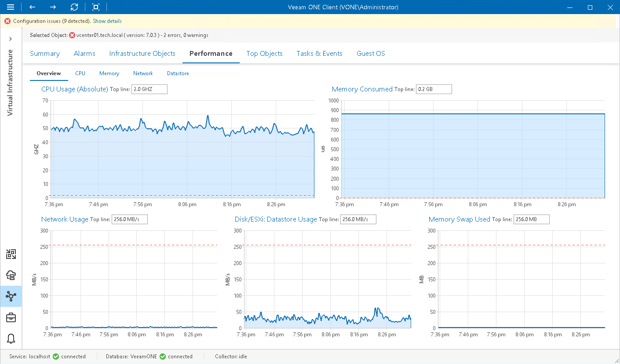
Task: Click the 'Database: VeeamONE' status text
Action: point(132,357)
